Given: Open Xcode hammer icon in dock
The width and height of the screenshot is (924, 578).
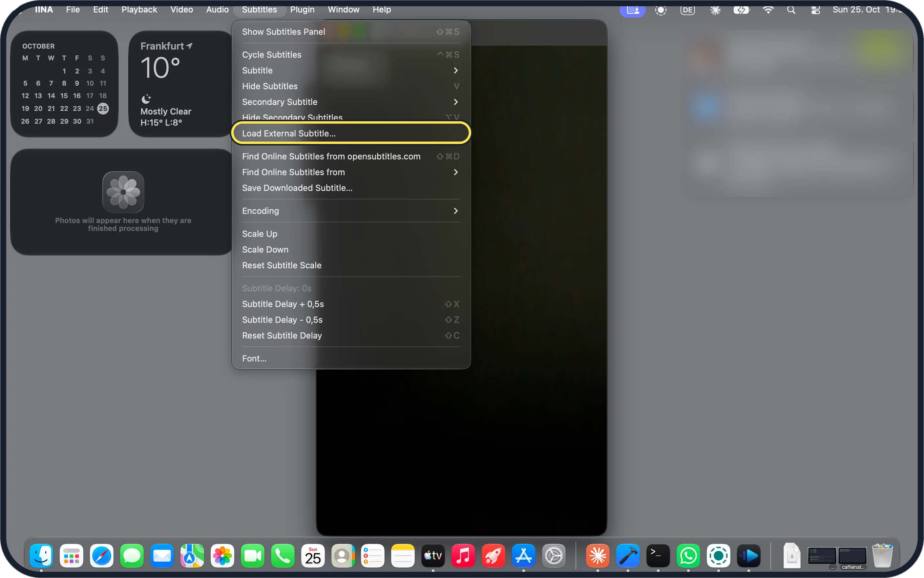Looking at the screenshot, I should [x=628, y=555].
